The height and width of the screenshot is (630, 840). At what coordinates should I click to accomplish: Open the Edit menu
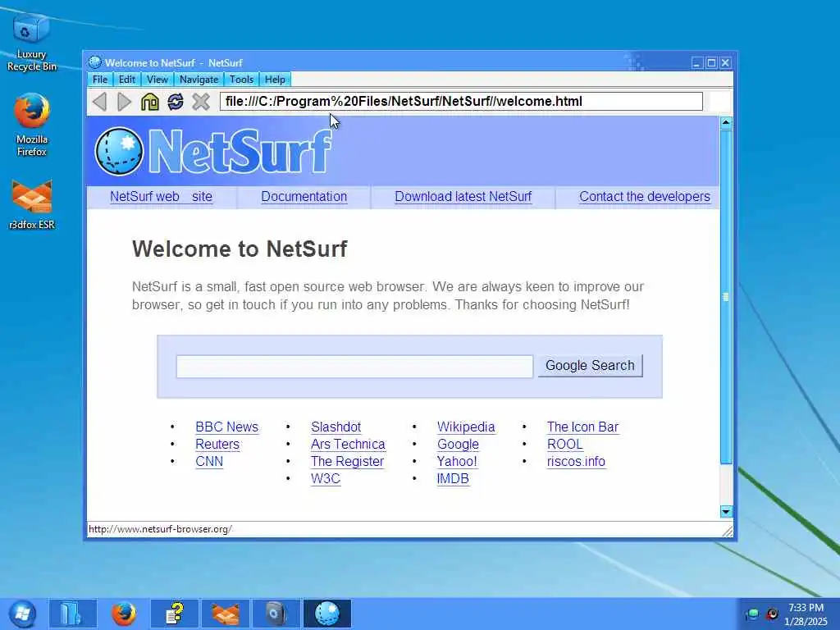point(127,80)
